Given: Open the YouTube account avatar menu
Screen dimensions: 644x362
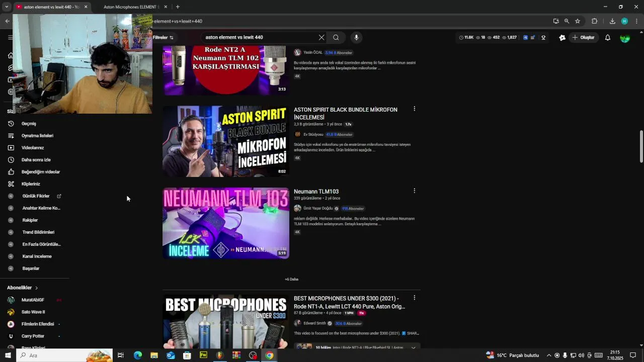Looking at the screenshot, I should point(625,38).
